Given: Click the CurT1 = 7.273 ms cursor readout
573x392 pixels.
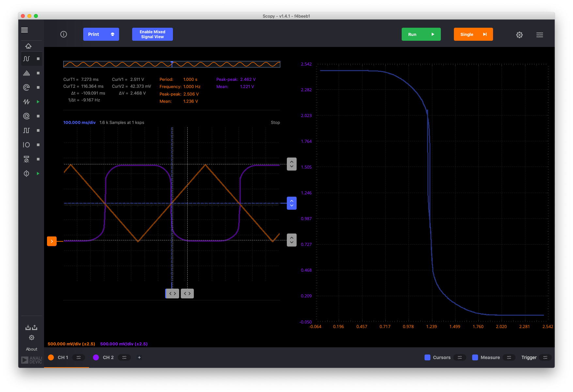Looking at the screenshot, I should 81,80.
